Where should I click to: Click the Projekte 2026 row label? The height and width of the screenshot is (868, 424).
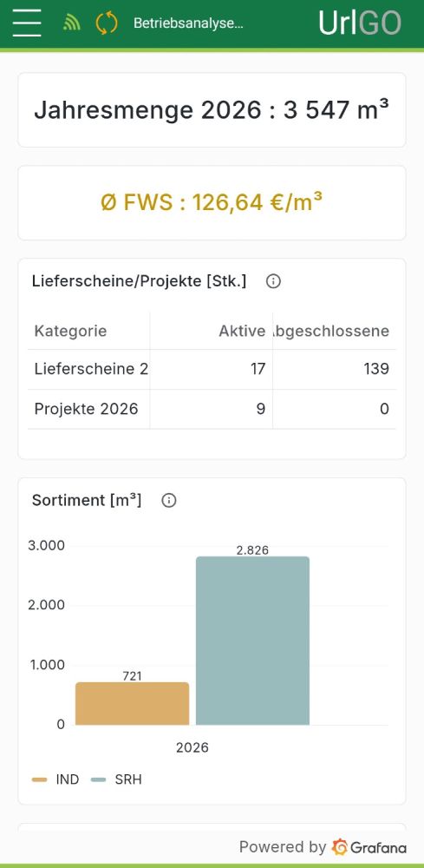coord(86,409)
